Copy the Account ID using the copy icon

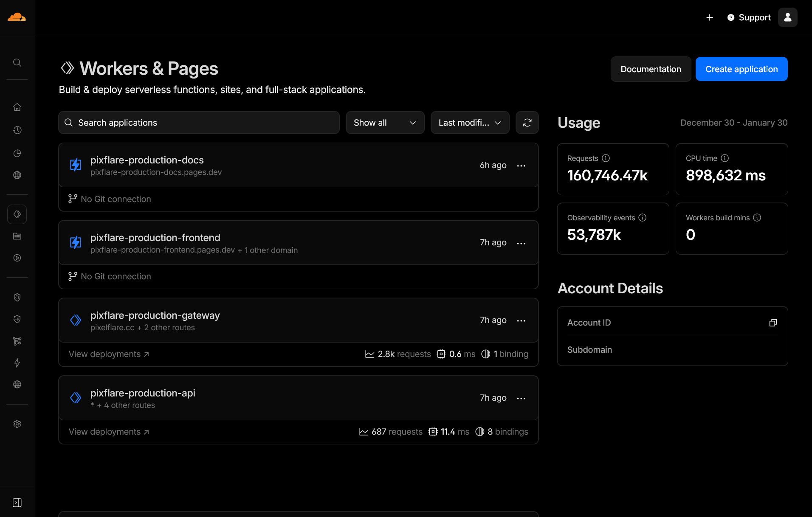(x=773, y=323)
